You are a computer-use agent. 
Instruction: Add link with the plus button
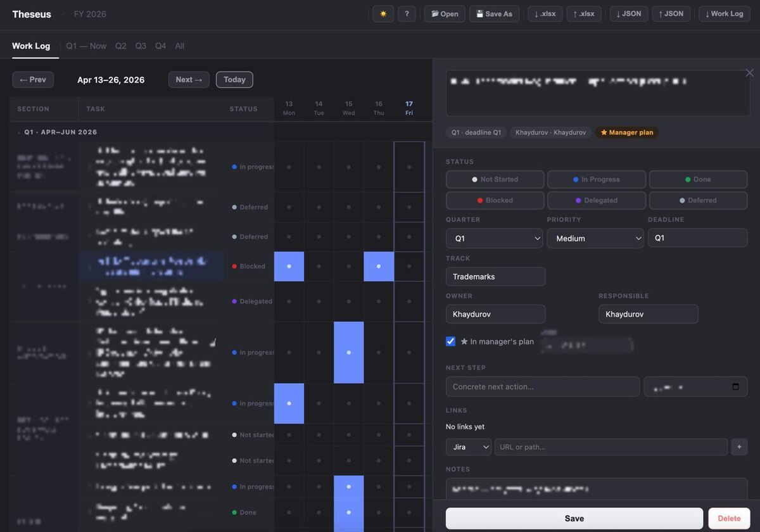(739, 447)
